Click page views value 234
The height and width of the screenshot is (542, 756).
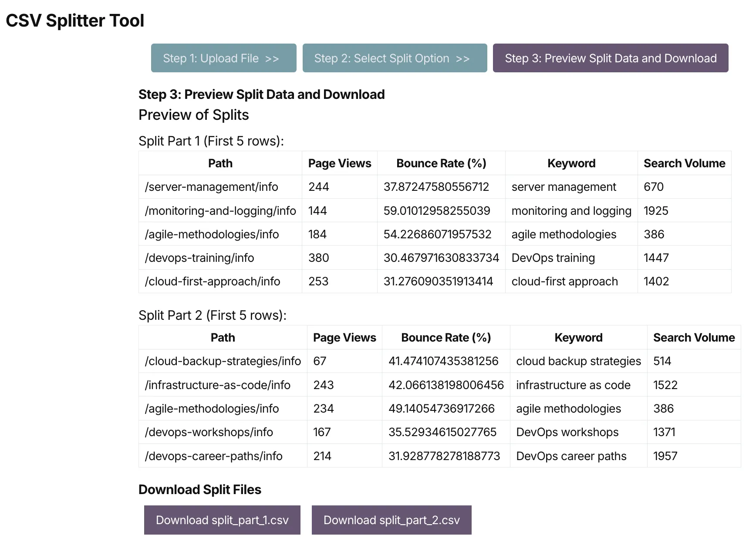[x=344, y=409]
